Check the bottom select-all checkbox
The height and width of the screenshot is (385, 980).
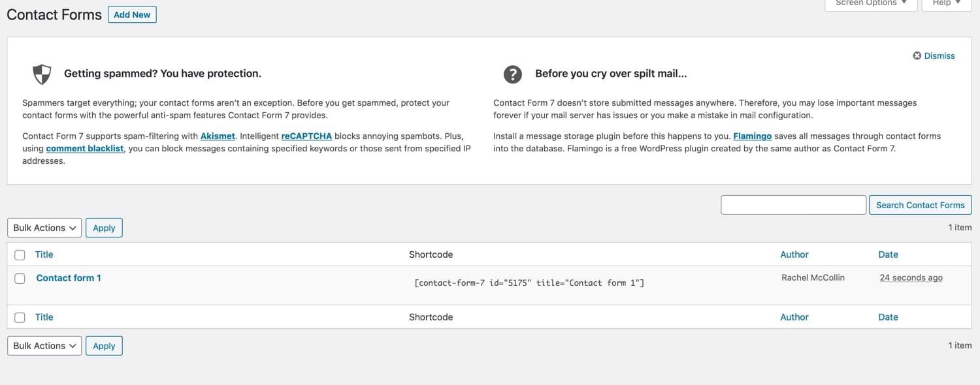tap(20, 317)
